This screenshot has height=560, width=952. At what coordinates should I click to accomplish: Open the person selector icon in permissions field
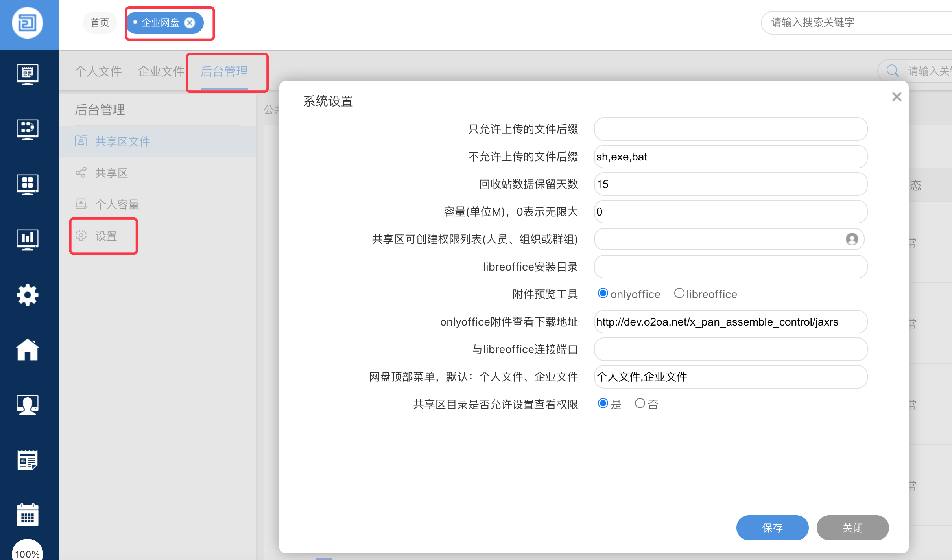pyautogui.click(x=852, y=239)
